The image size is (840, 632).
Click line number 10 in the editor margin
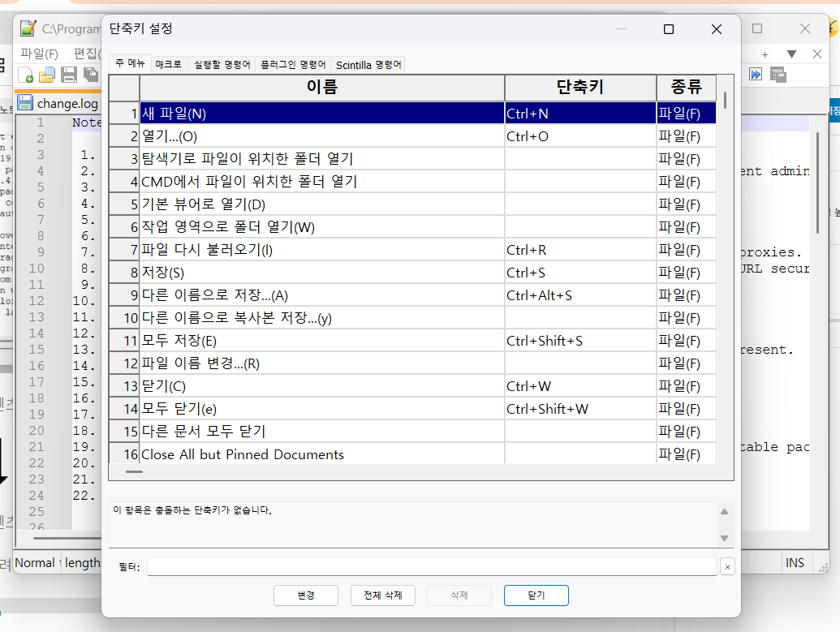click(37, 269)
